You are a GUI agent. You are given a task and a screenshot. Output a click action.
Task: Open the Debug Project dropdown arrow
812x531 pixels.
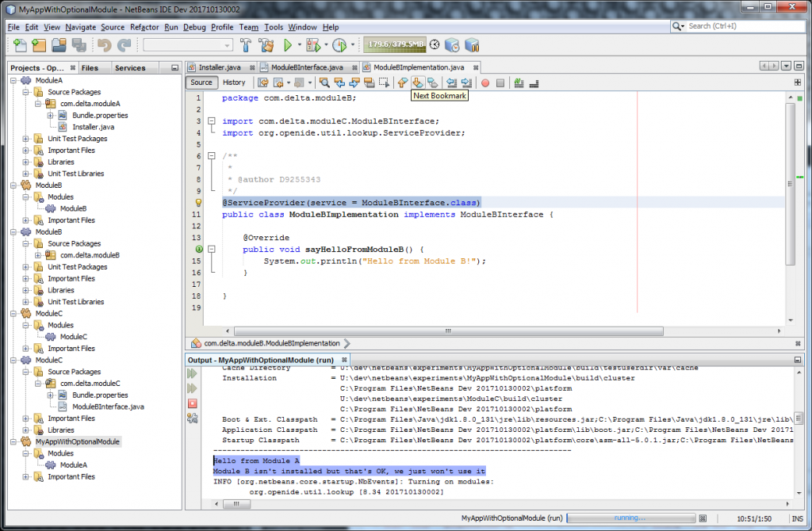click(x=326, y=45)
